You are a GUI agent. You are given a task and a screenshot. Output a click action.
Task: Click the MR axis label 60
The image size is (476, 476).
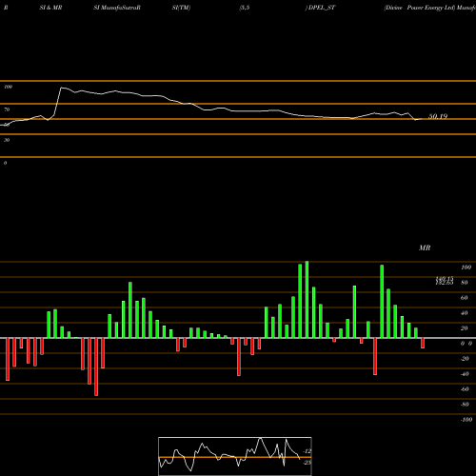pos(465,298)
